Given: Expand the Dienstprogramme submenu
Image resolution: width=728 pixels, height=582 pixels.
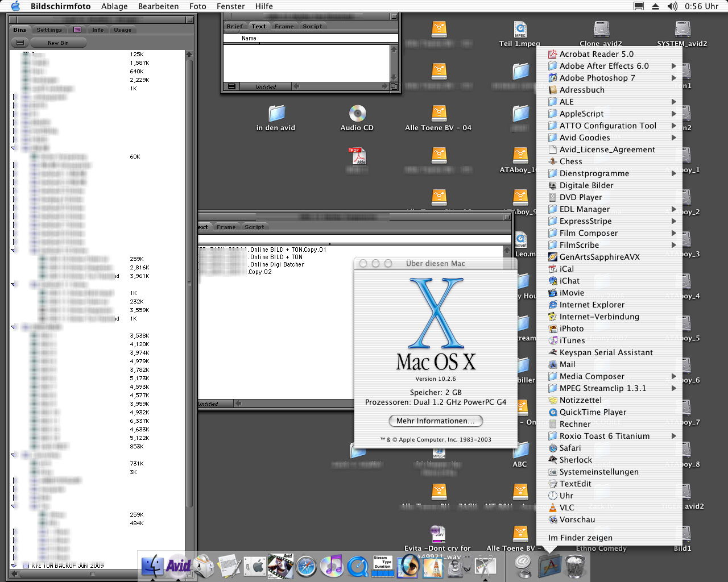Looking at the screenshot, I should click(674, 173).
